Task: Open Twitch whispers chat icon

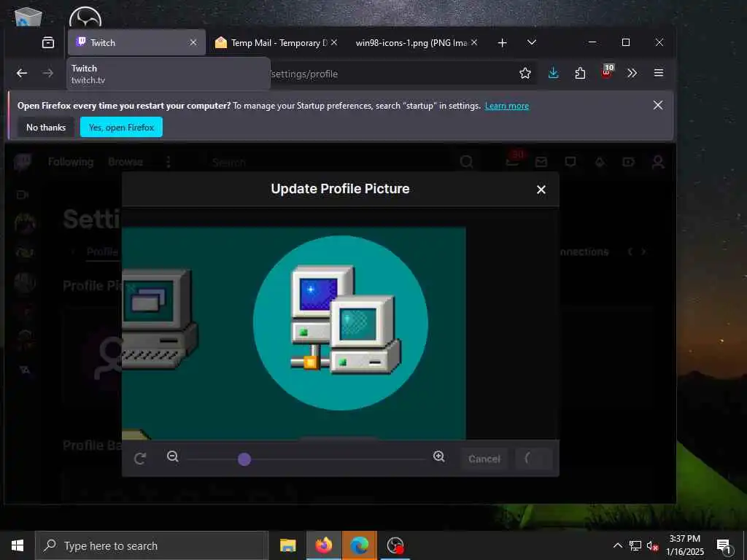Action: point(570,163)
